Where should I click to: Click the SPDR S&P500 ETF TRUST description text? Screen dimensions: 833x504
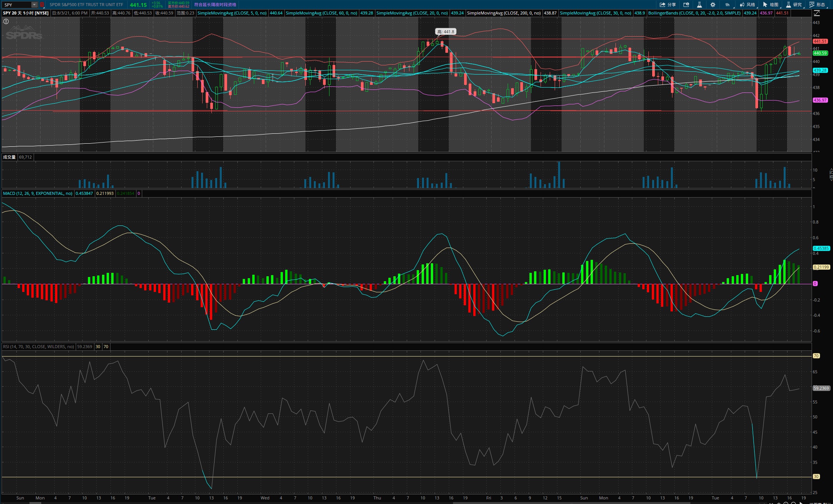(86, 5)
